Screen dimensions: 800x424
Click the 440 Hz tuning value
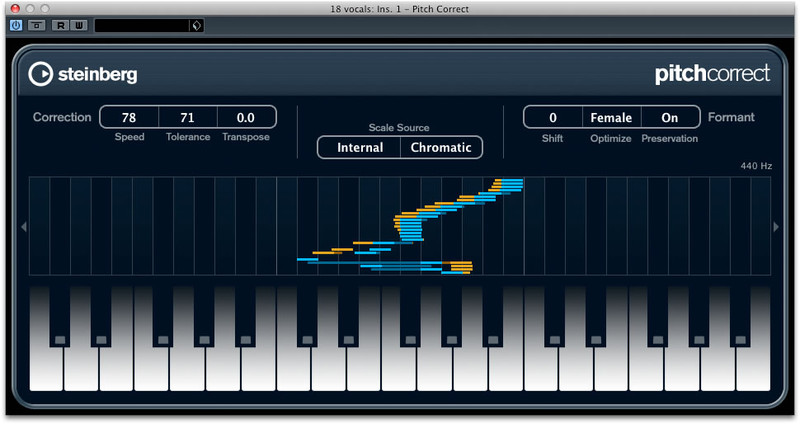click(x=756, y=166)
